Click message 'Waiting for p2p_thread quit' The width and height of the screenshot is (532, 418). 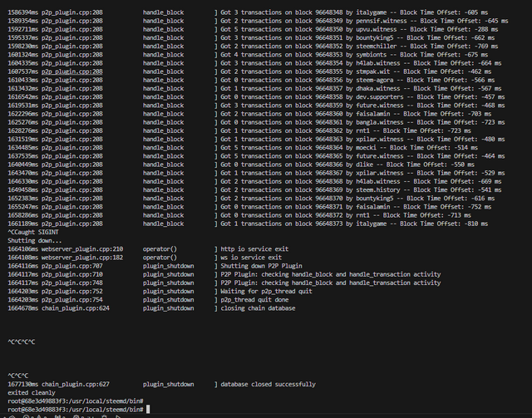[x=266, y=292]
